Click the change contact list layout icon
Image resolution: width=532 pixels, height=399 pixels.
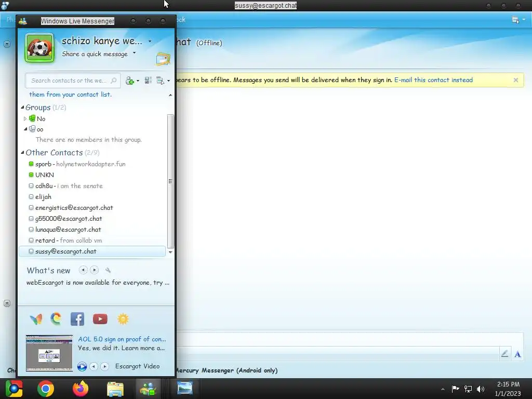pos(148,81)
